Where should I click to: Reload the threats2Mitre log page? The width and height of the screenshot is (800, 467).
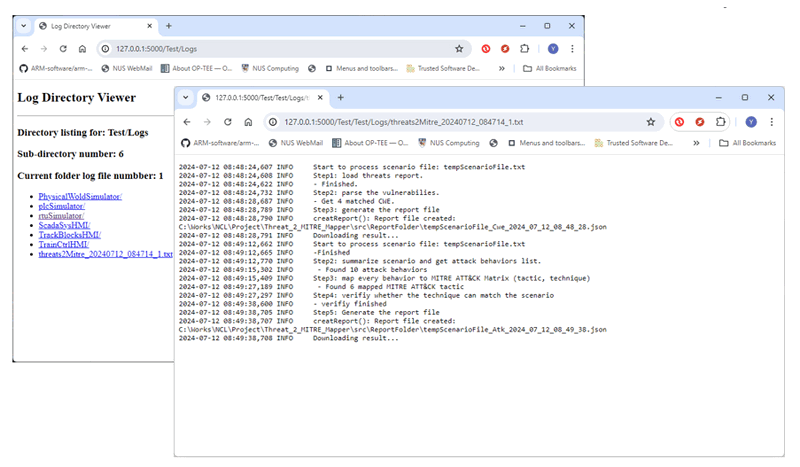228,122
